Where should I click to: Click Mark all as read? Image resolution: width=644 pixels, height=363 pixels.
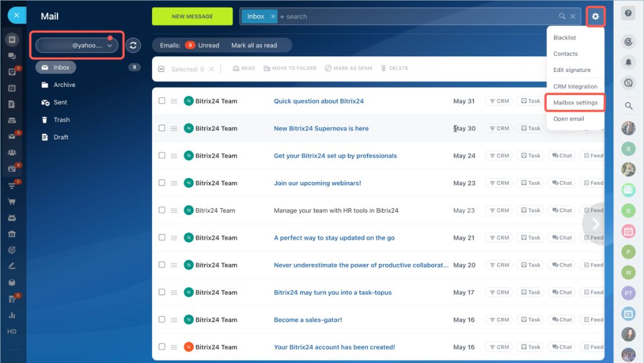coord(254,45)
